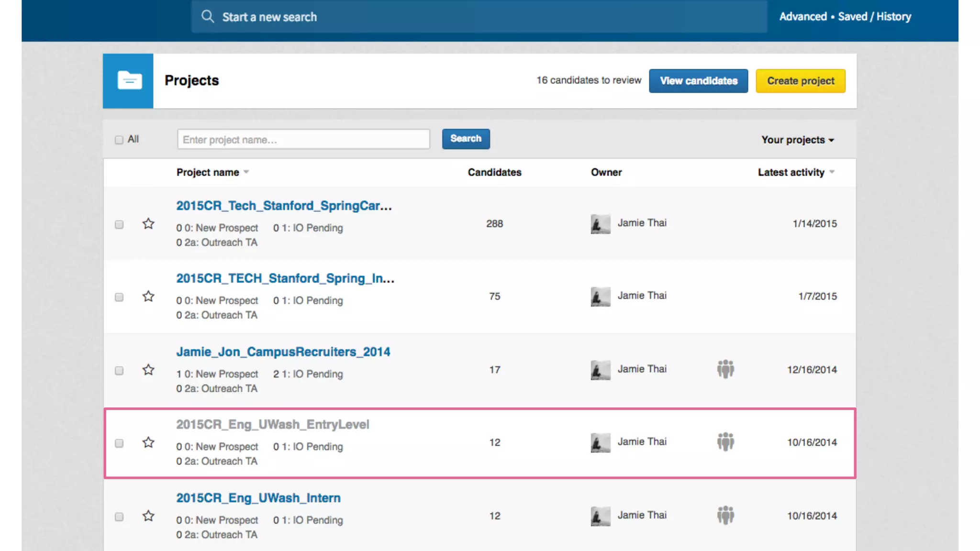Viewport: 980px width, 551px height.
Task: Open Advanced search options
Action: click(x=802, y=17)
